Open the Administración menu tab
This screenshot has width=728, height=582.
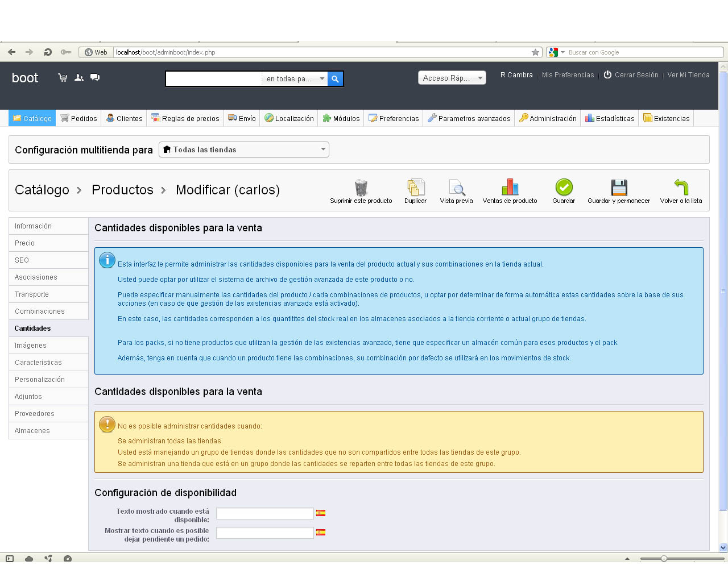pos(548,118)
